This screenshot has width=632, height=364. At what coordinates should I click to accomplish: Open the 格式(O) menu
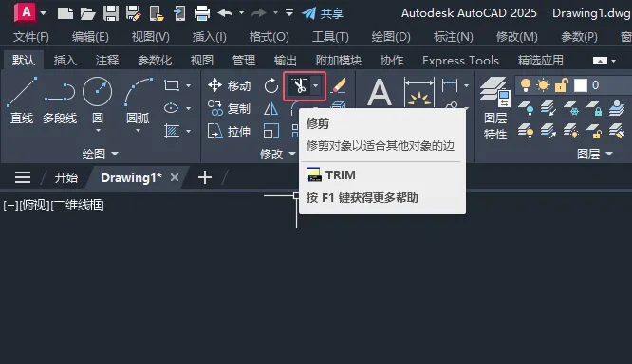[x=269, y=37]
